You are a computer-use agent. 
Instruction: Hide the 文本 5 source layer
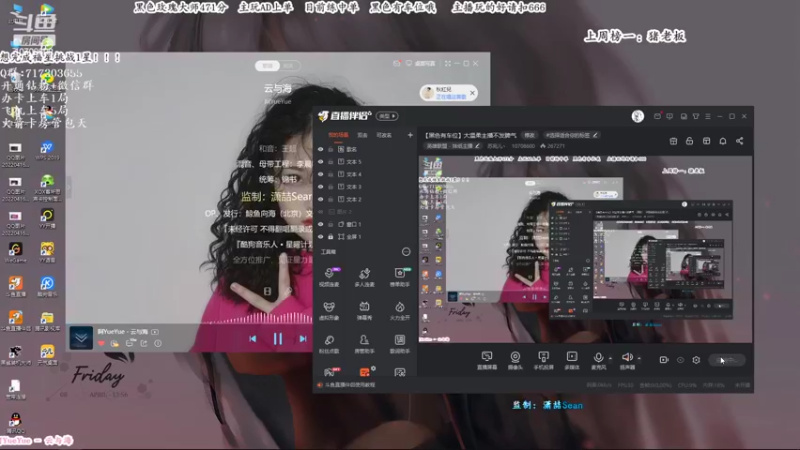320,162
